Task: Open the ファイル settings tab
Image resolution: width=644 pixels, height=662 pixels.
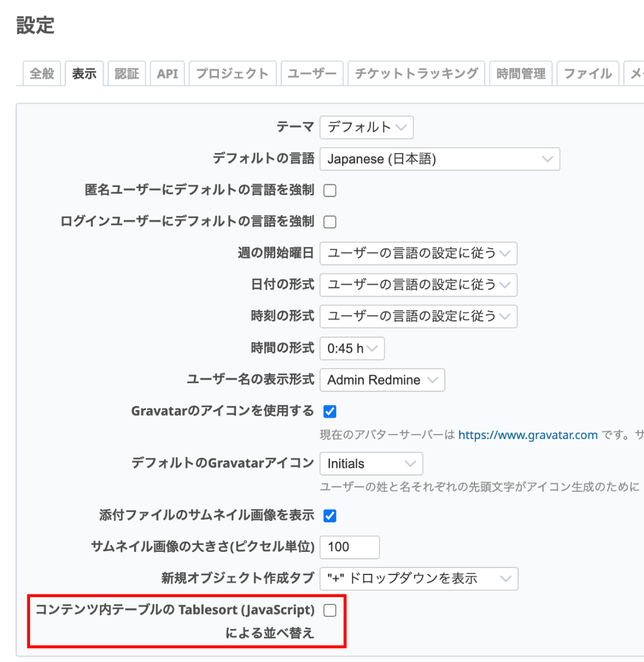Action: pyautogui.click(x=587, y=73)
